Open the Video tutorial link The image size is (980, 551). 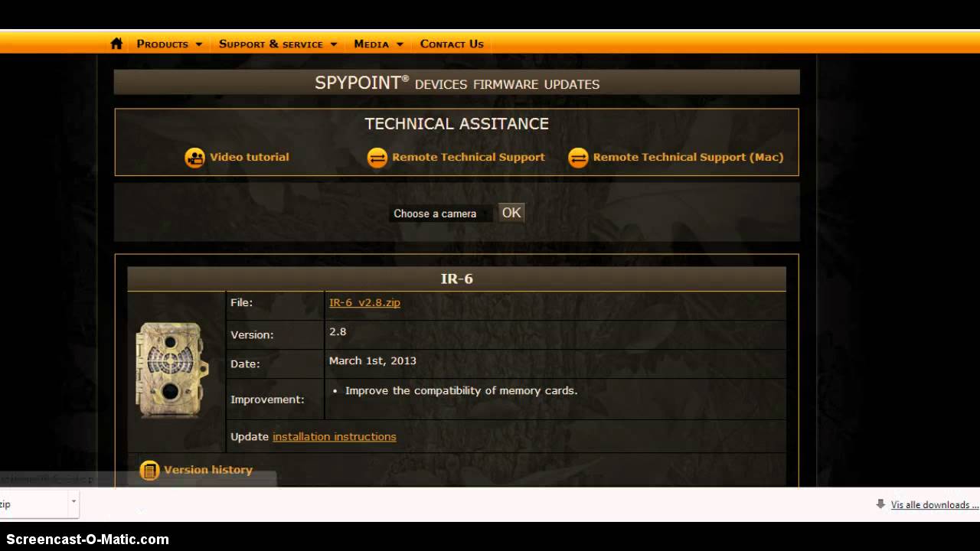[x=250, y=157]
